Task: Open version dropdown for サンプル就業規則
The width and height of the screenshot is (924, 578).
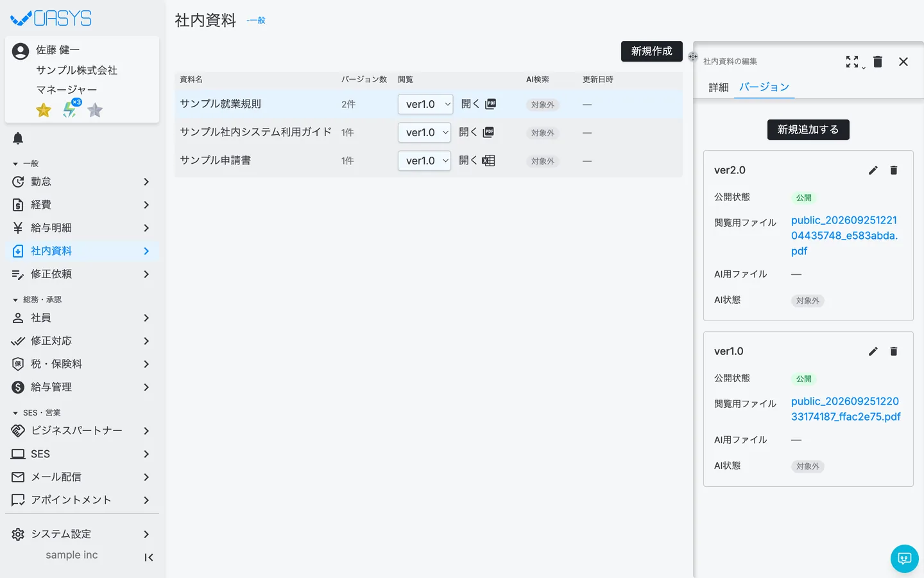Action: click(425, 104)
